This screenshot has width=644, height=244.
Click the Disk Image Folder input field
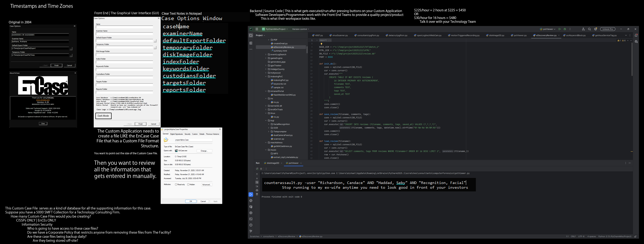tap(124, 54)
